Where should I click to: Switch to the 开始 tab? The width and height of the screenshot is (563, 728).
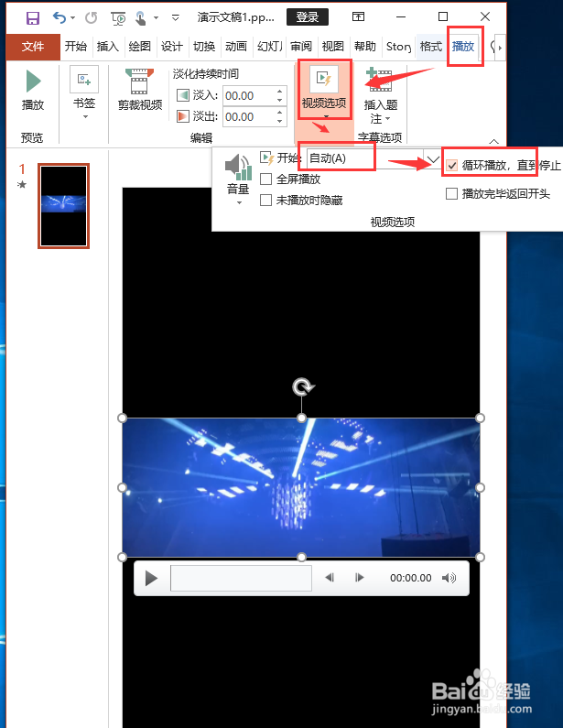pos(76,47)
